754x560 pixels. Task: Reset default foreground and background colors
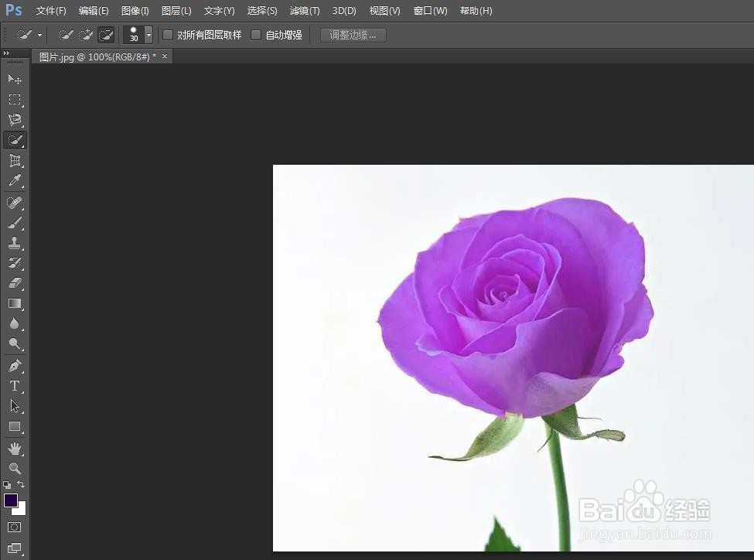pos(7,484)
